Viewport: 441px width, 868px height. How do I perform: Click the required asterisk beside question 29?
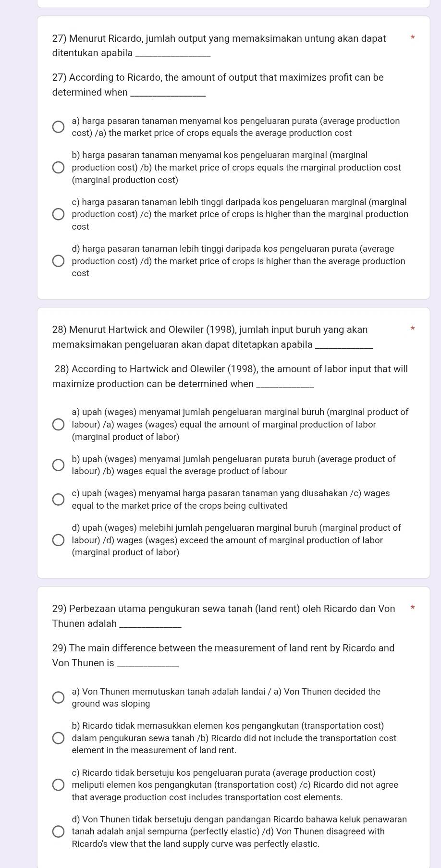pyautogui.click(x=412, y=608)
